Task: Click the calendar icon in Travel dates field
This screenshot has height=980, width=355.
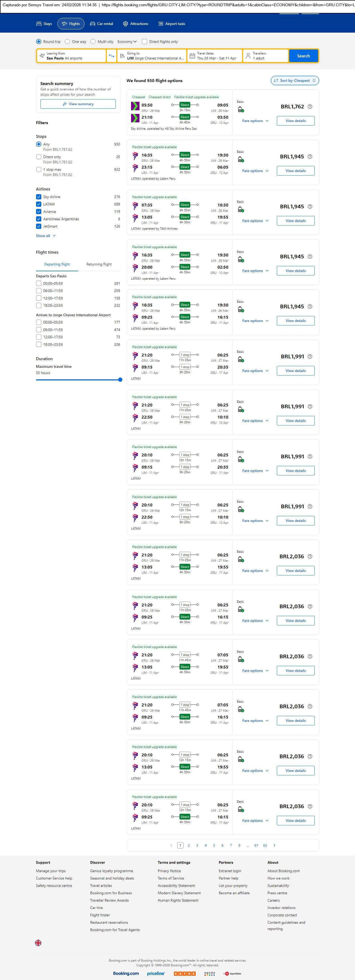Action: 193,56
